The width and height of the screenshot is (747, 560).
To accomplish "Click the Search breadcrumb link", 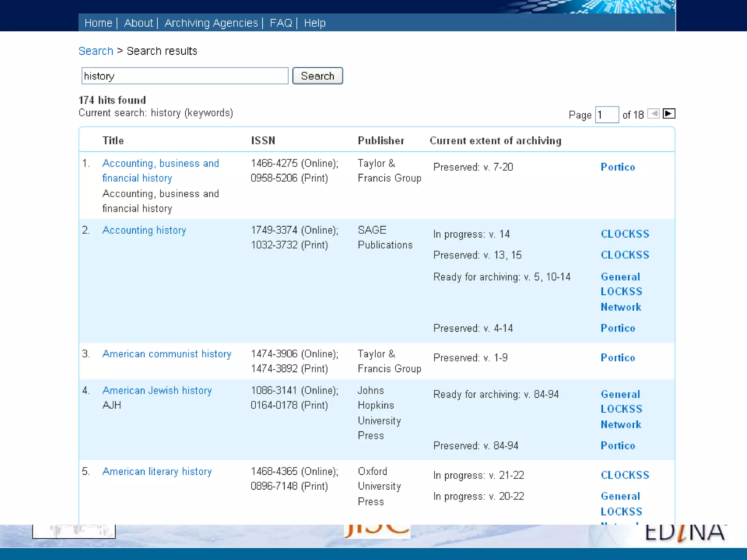I will coord(96,51).
